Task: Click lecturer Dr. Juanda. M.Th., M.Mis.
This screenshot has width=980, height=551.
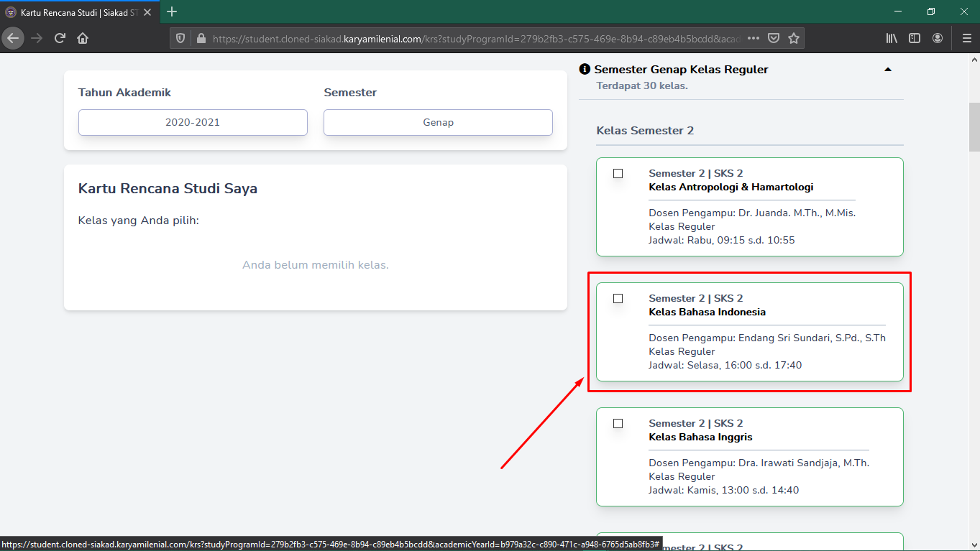Action: pos(797,213)
